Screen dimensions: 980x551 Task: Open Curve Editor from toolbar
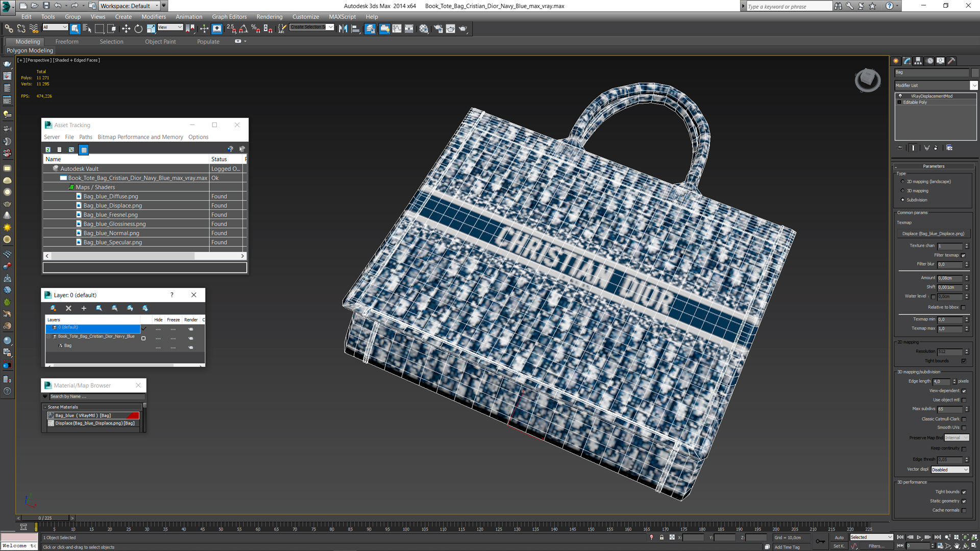[397, 29]
